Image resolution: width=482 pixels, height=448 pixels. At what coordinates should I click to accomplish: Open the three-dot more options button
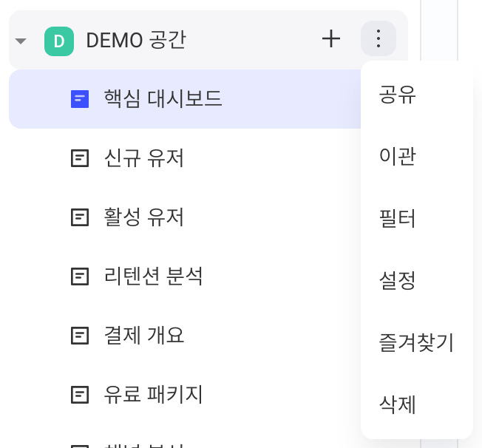[379, 38]
